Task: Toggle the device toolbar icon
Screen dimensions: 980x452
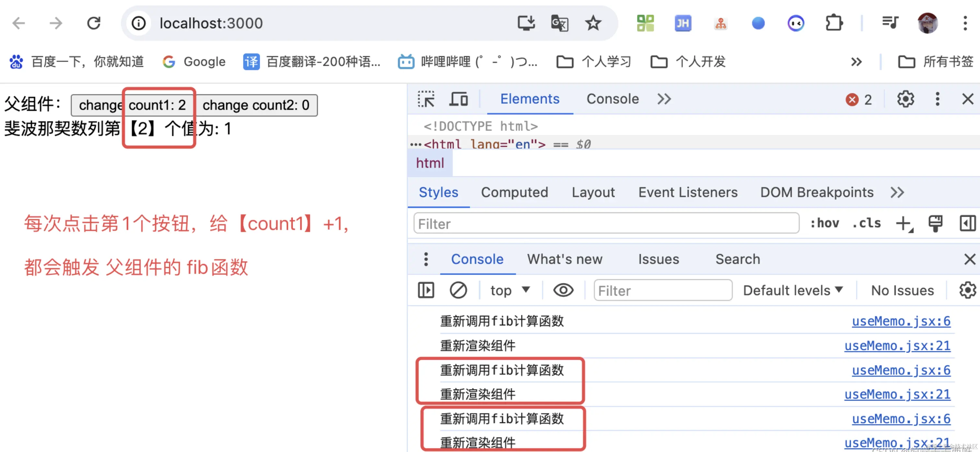Action: 459,100
